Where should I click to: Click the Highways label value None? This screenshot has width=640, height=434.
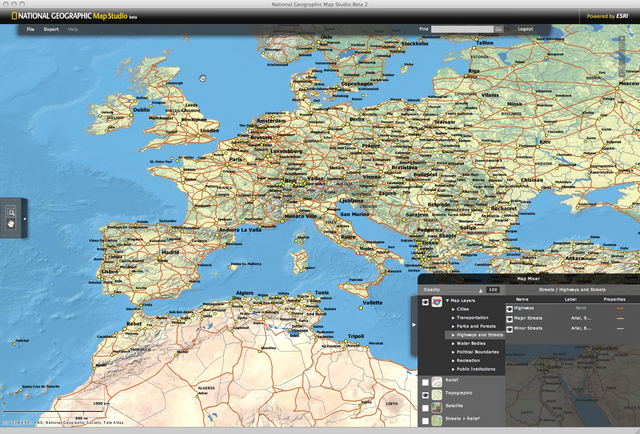point(581,308)
